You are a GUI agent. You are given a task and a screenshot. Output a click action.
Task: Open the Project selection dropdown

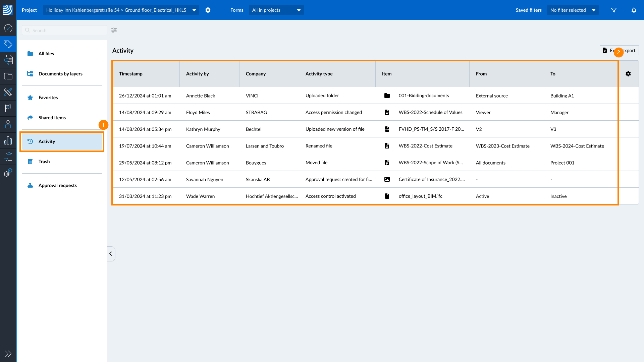[x=121, y=10]
